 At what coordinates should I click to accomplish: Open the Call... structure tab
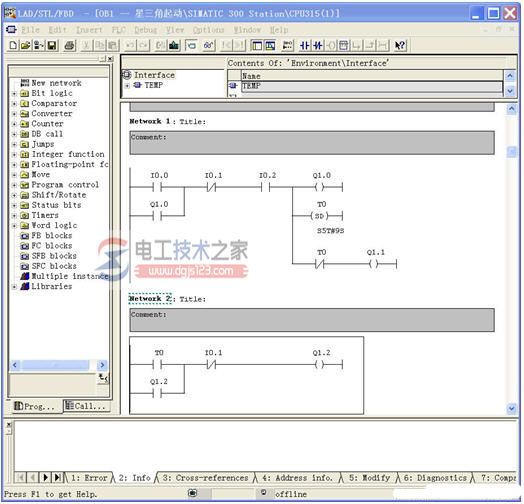tap(87, 406)
